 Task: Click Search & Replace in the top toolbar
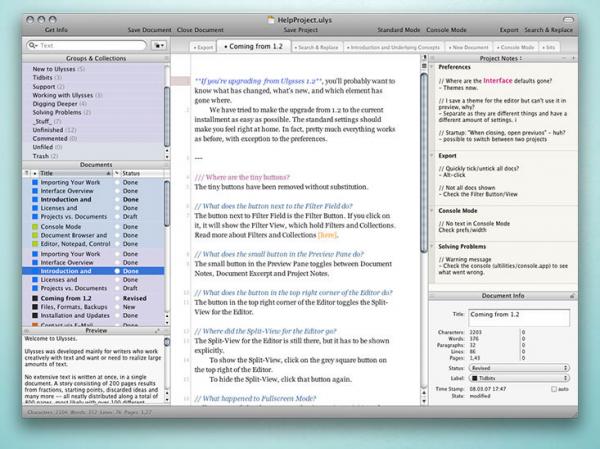[548, 30]
